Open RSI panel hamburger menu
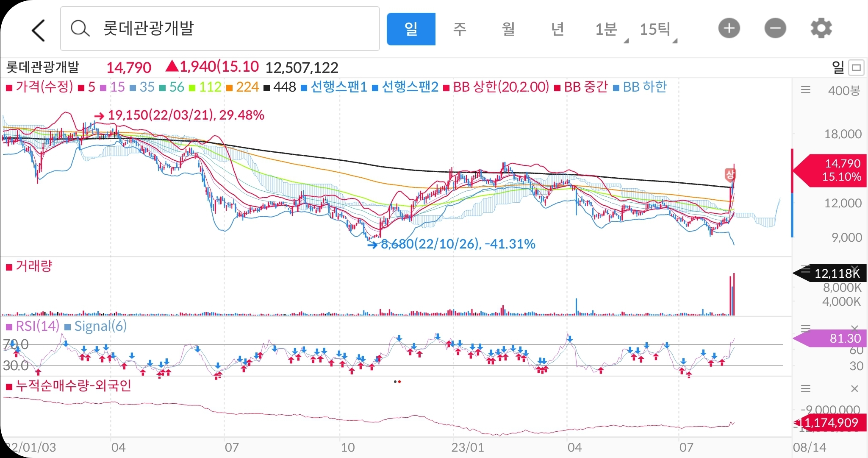The image size is (868, 458). (x=805, y=328)
